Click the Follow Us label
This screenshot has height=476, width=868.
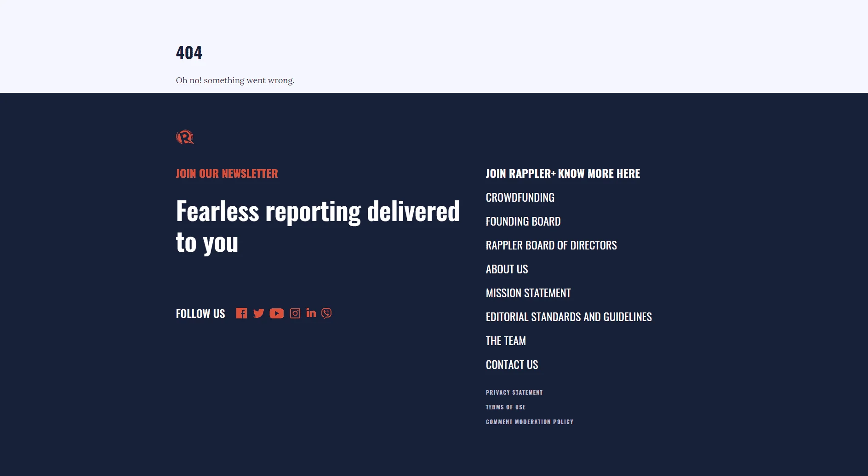point(200,314)
